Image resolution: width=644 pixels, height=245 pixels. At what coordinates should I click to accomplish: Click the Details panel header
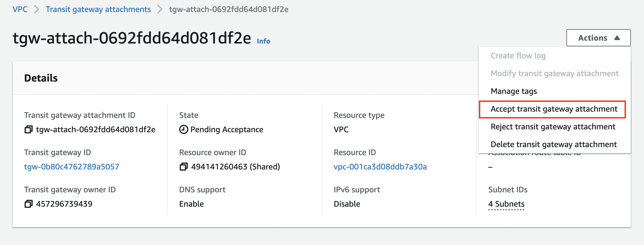[x=41, y=78]
